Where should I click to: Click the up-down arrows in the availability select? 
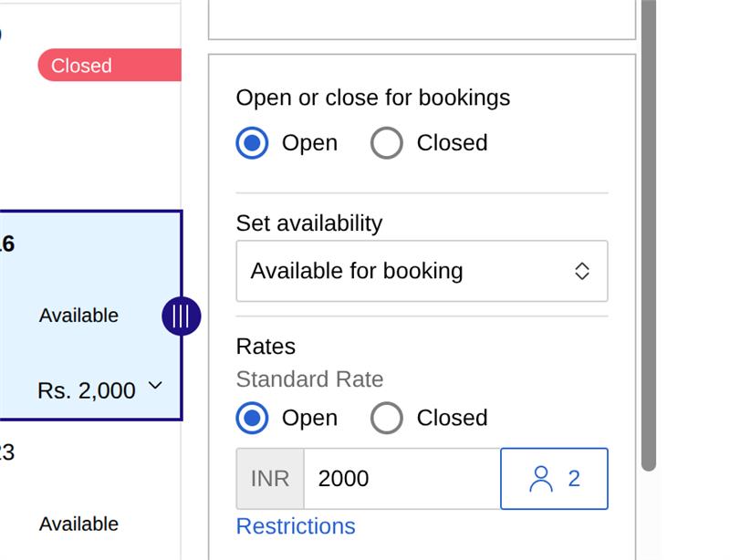point(581,271)
